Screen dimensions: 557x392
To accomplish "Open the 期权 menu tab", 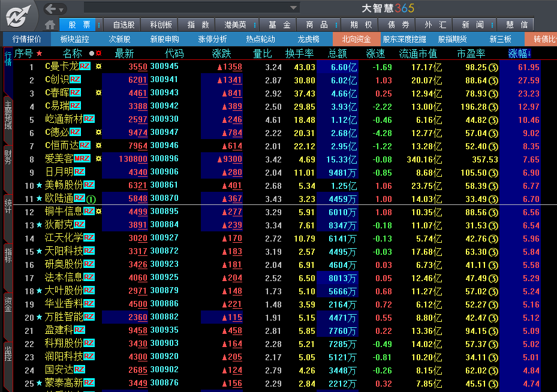I will tap(360, 25).
